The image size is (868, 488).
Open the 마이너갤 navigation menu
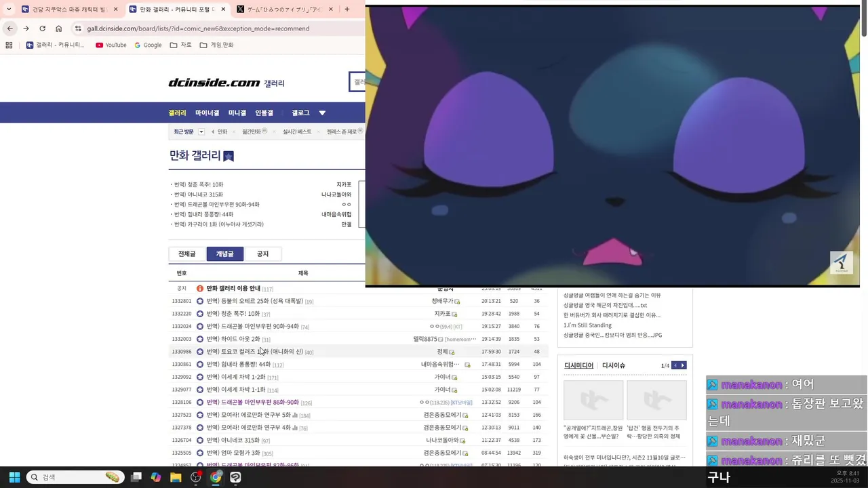pos(207,113)
